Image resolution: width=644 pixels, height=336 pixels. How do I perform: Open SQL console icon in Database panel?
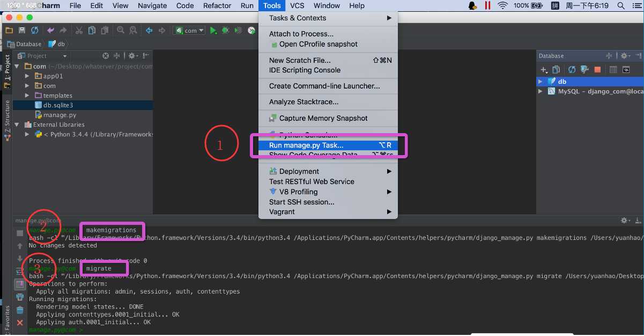coord(625,70)
